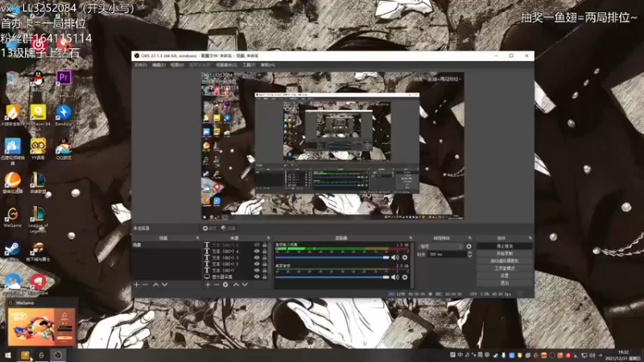
Task: Move the scene up in the Scenes panel
Action: point(155,285)
